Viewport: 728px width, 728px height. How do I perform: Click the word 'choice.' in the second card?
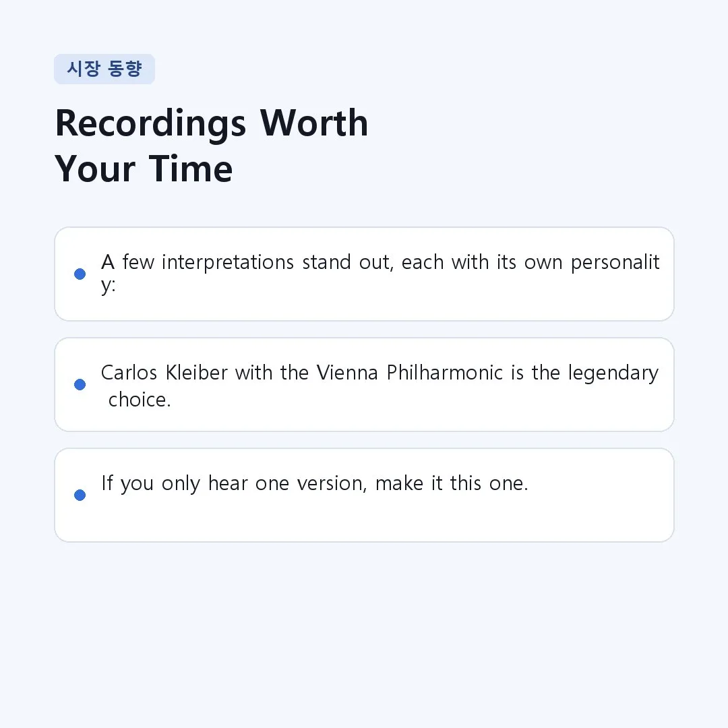point(140,400)
